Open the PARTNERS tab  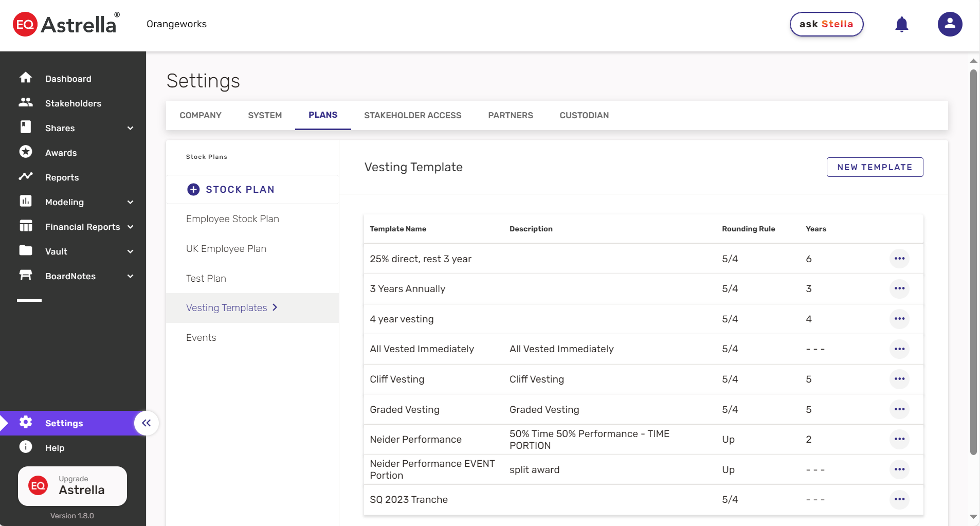(x=511, y=115)
